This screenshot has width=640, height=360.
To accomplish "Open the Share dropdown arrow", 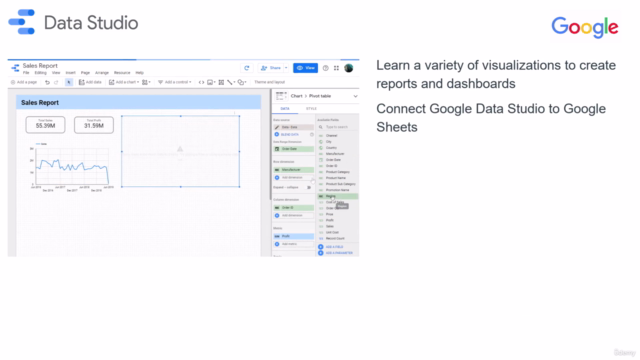I will click(x=286, y=68).
